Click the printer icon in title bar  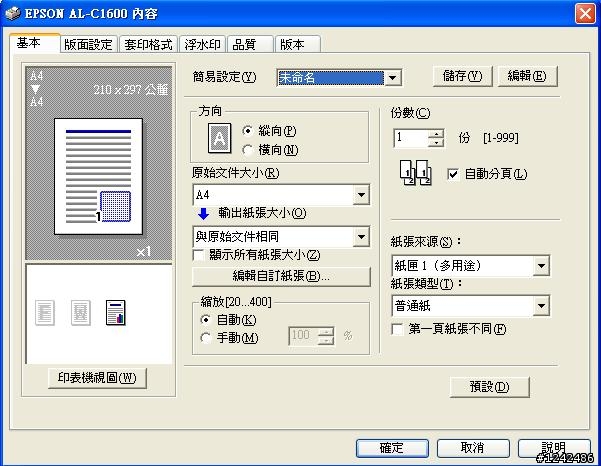[12, 13]
